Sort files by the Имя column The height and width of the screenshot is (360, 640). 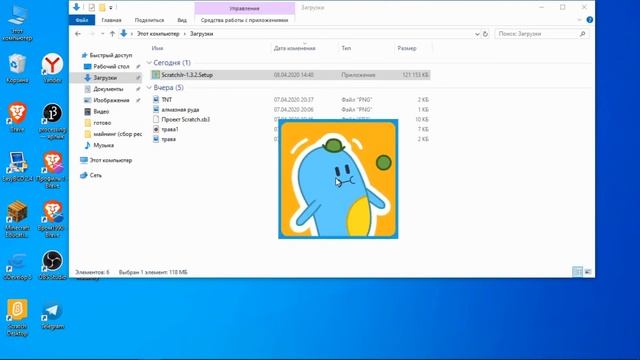(x=157, y=48)
